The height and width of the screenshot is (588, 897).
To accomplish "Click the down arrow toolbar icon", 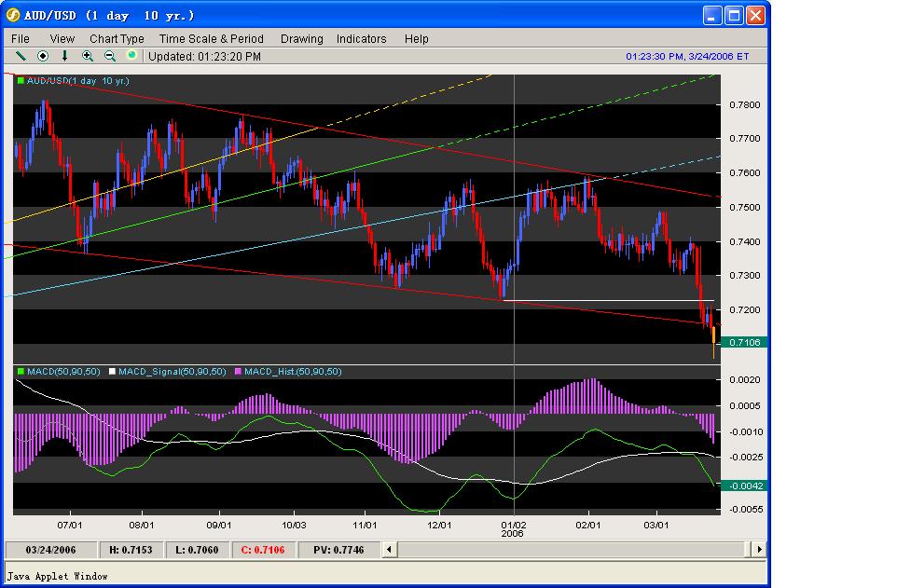I will pos(65,56).
